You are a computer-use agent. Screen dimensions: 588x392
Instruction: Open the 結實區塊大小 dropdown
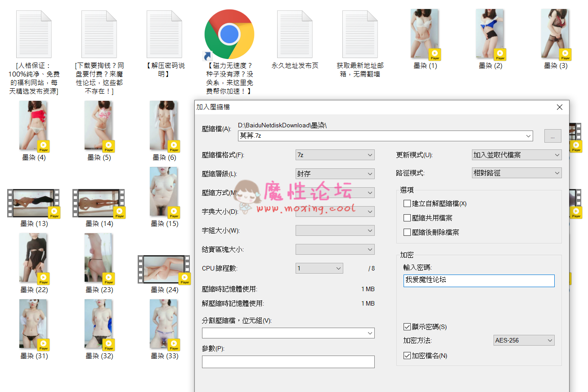[335, 249]
